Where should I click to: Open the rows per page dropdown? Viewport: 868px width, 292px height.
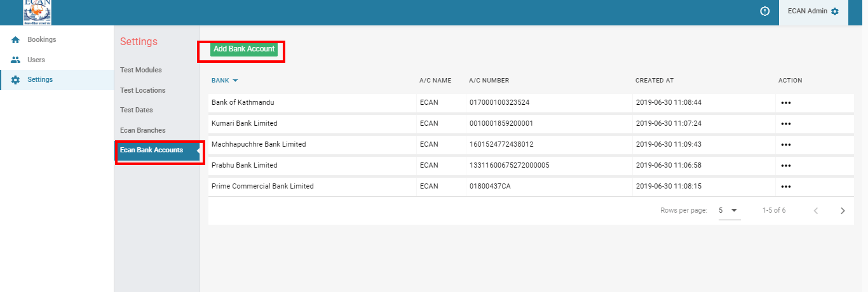(729, 211)
